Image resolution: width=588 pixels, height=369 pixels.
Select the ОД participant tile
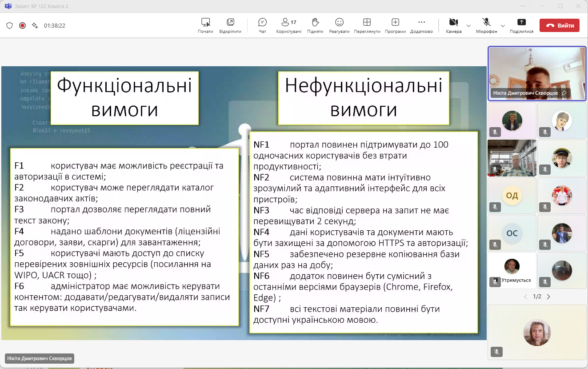click(512, 196)
